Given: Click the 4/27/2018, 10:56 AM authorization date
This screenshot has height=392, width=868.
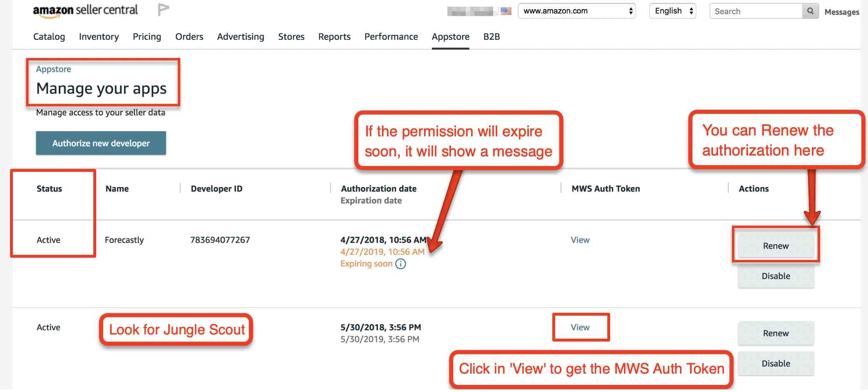Looking at the screenshot, I should pos(383,240).
